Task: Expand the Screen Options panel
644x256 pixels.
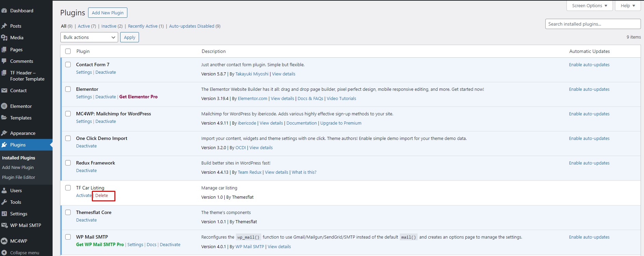Action: tap(590, 6)
